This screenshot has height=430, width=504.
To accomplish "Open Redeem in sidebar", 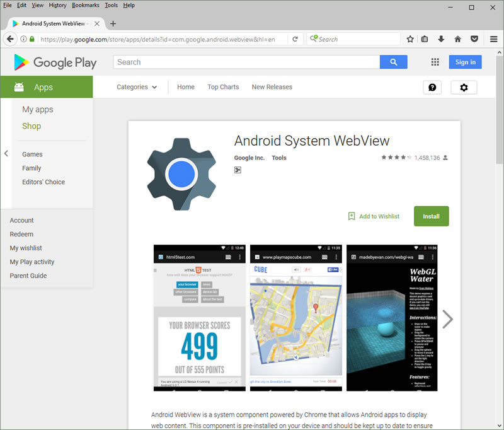I will [21, 234].
